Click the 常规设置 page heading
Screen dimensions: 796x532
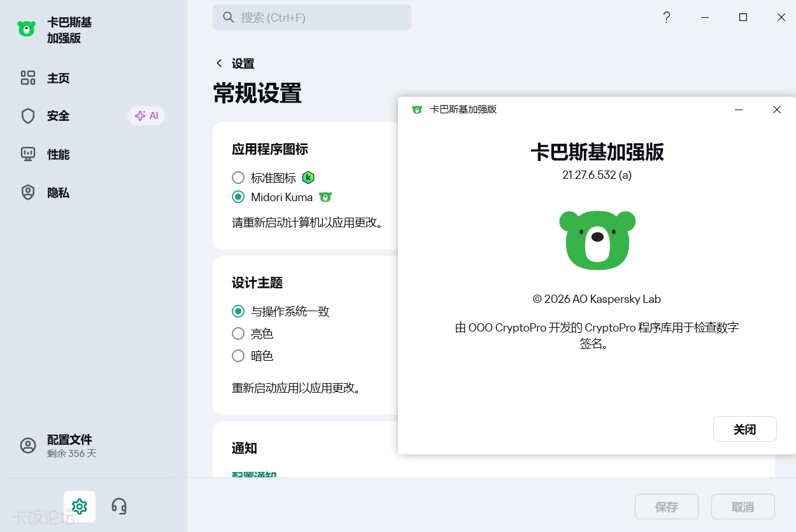point(257,93)
